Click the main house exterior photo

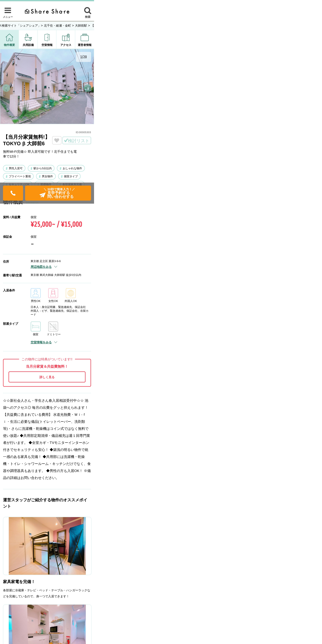(x=47, y=87)
